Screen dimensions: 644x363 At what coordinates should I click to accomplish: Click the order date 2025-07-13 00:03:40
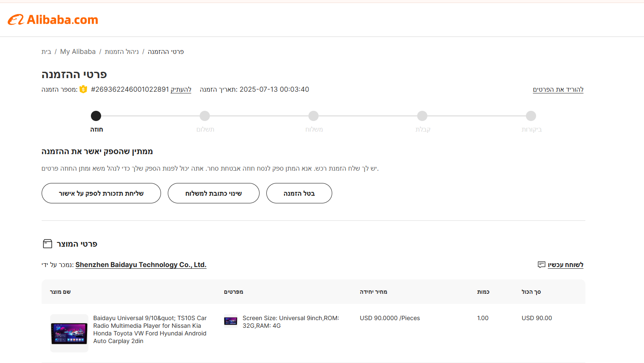[x=274, y=89]
